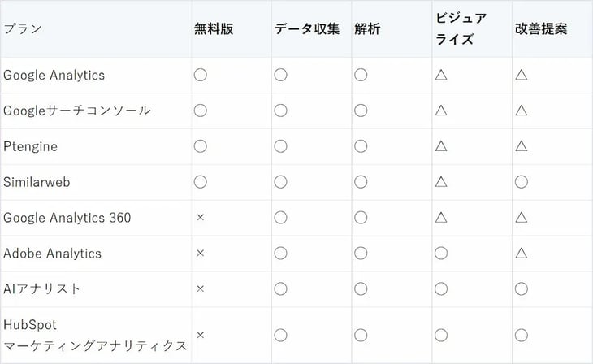Click the circle for Ptengine 解析
This screenshot has height=364, width=593.
(361, 146)
